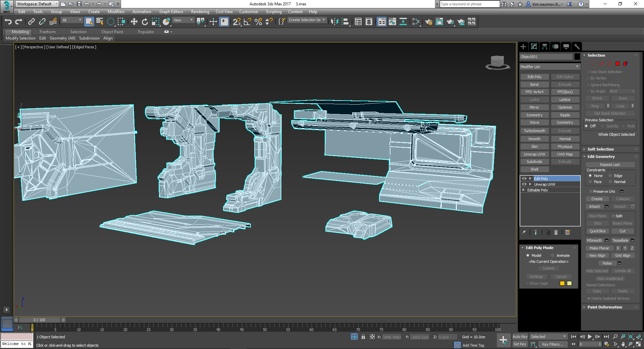Expand Editable Poly stack entry
This screenshot has height=349, width=644.
[524, 190]
